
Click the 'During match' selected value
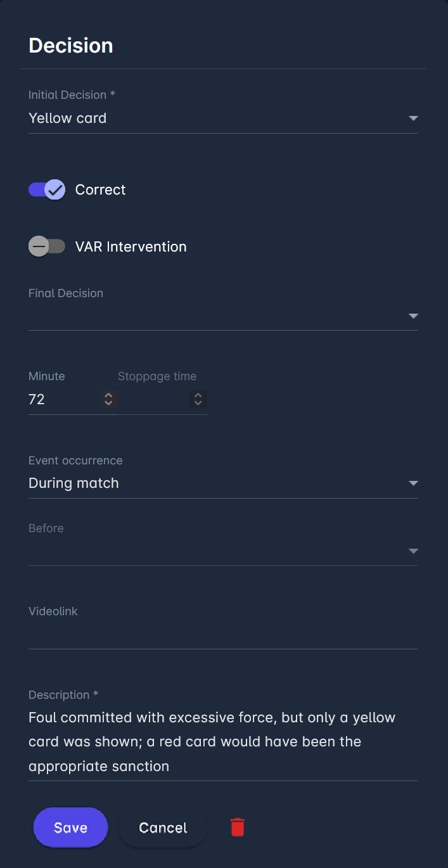[74, 483]
